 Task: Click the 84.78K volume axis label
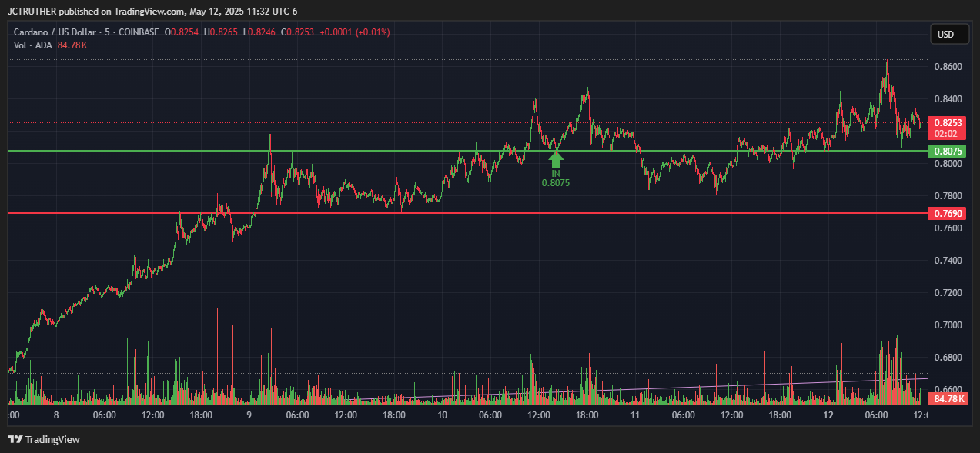948,399
